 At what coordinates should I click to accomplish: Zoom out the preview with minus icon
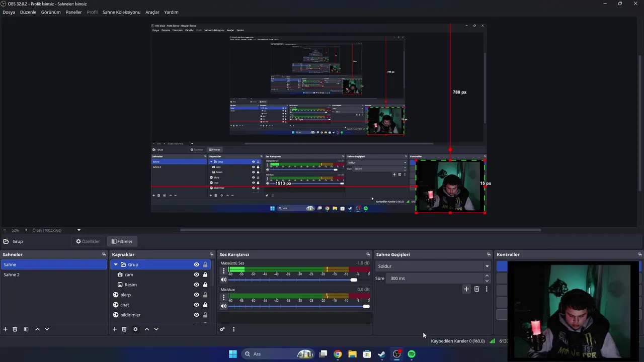pyautogui.click(x=5, y=230)
